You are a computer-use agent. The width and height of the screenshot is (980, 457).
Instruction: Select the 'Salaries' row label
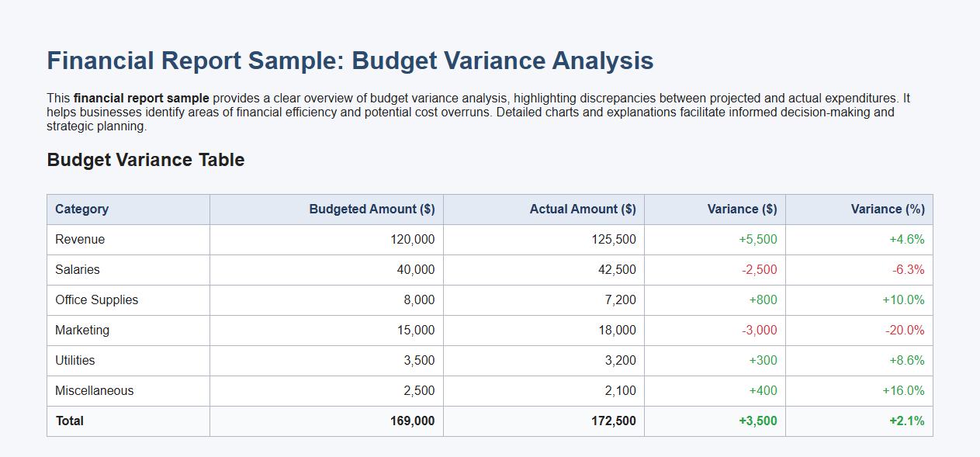(x=75, y=269)
